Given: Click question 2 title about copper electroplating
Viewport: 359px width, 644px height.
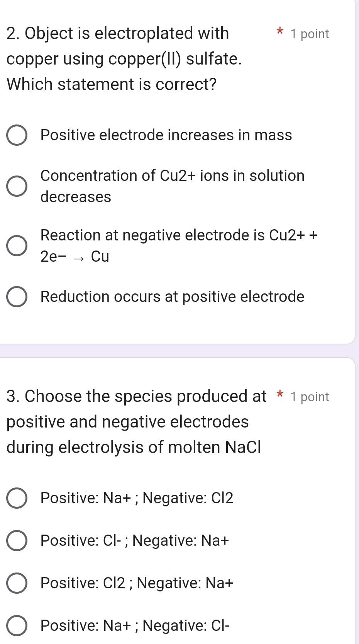Looking at the screenshot, I should click(x=124, y=59).
